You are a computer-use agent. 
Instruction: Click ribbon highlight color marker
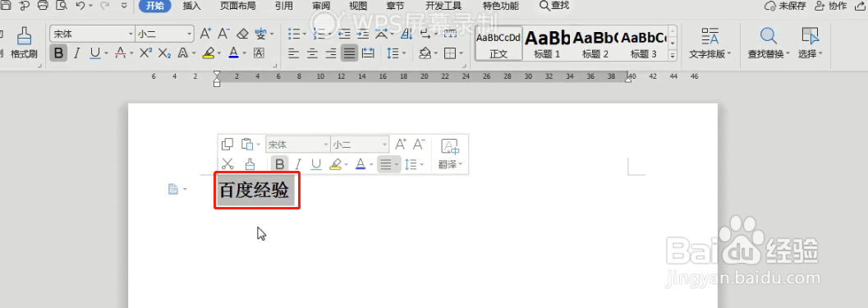coord(208,53)
